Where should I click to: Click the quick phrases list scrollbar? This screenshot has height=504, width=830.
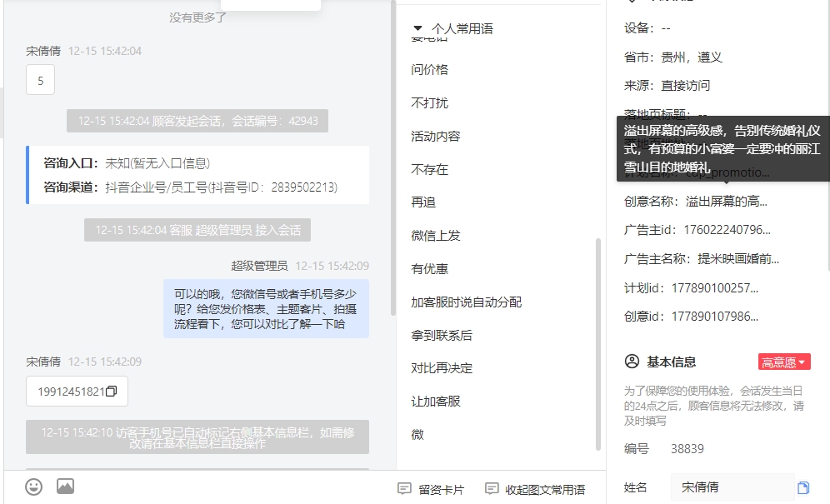pos(598,344)
